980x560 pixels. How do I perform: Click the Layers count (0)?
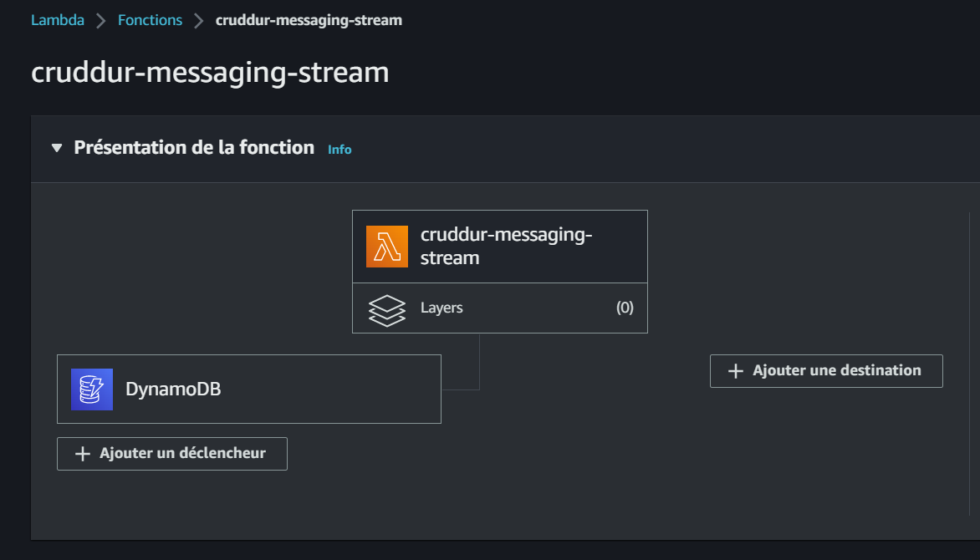click(625, 308)
